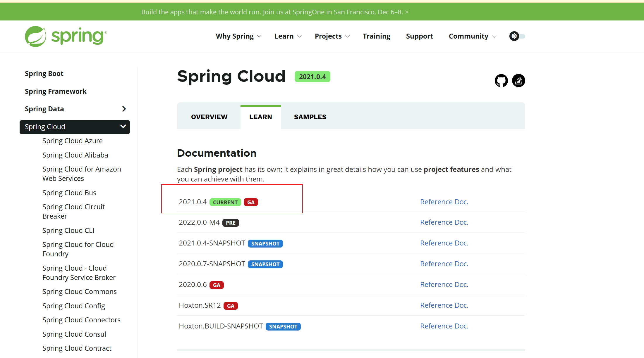Open Spring Cloud Config
The height and width of the screenshot is (358, 644).
[x=74, y=306]
